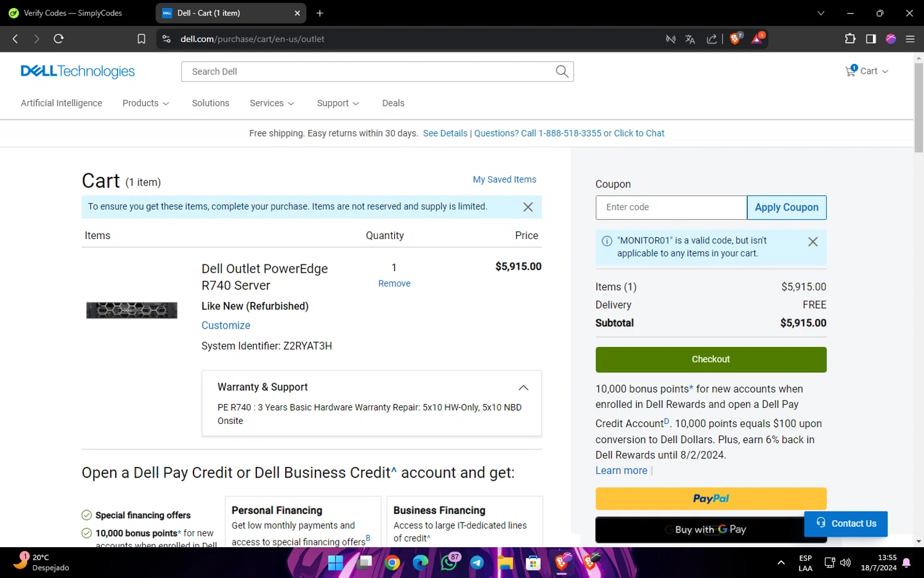This screenshot has width=924, height=578.
Task: Click the share icon in the address bar
Action: (711, 39)
